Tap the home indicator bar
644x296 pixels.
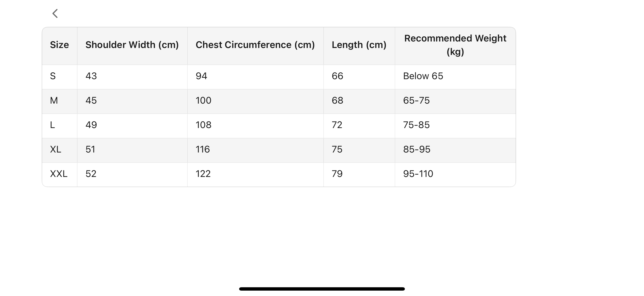tap(322, 289)
